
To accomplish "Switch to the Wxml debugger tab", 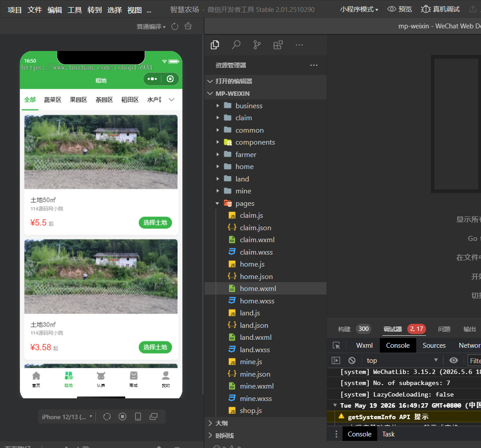I will point(364,345).
